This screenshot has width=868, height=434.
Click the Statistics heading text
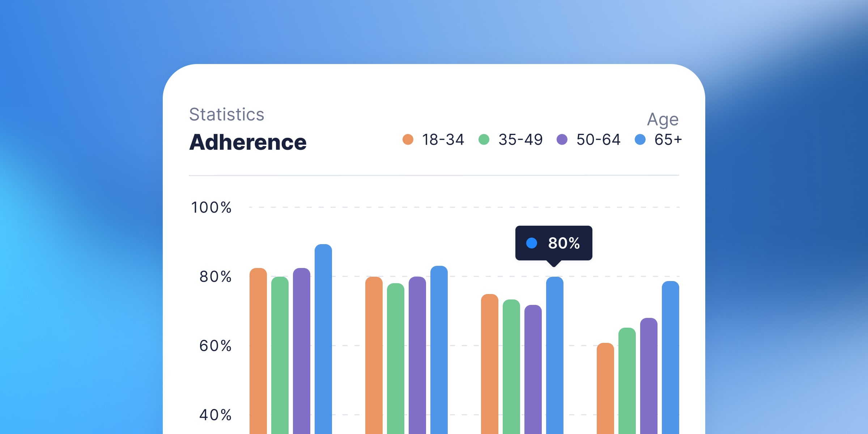coord(227,115)
